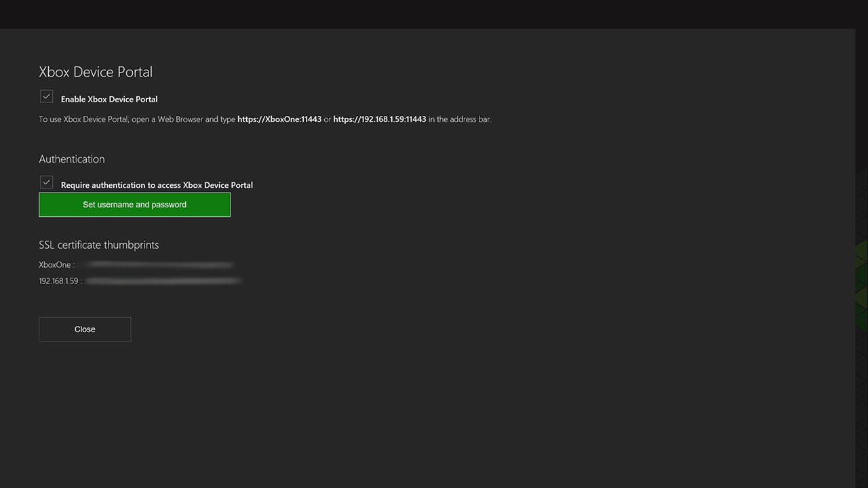This screenshot has width=868, height=488.
Task: Click the Enable Xbox Device Portal label text
Action: coord(108,99)
